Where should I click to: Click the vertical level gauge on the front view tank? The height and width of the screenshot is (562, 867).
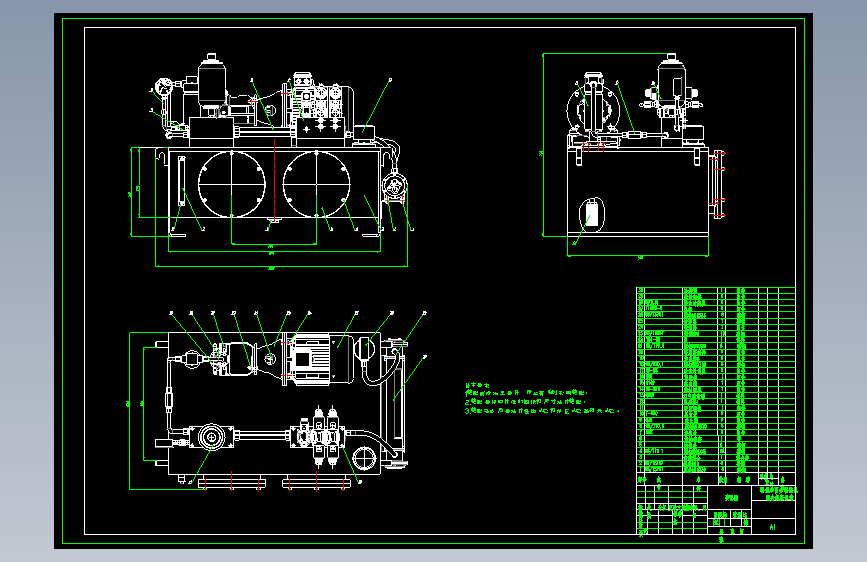182,181
